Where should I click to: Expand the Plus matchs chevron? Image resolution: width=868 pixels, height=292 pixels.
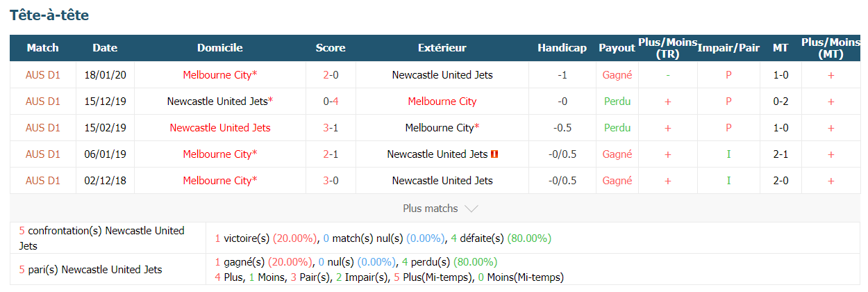coord(470,209)
